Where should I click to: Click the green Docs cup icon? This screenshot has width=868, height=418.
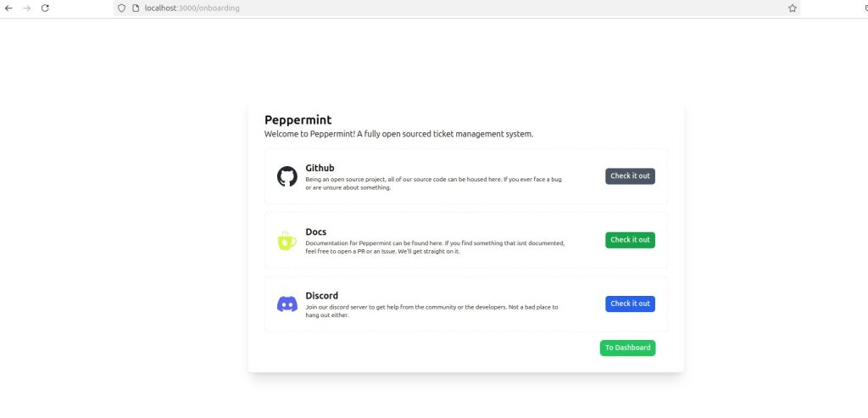pos(287,241)
